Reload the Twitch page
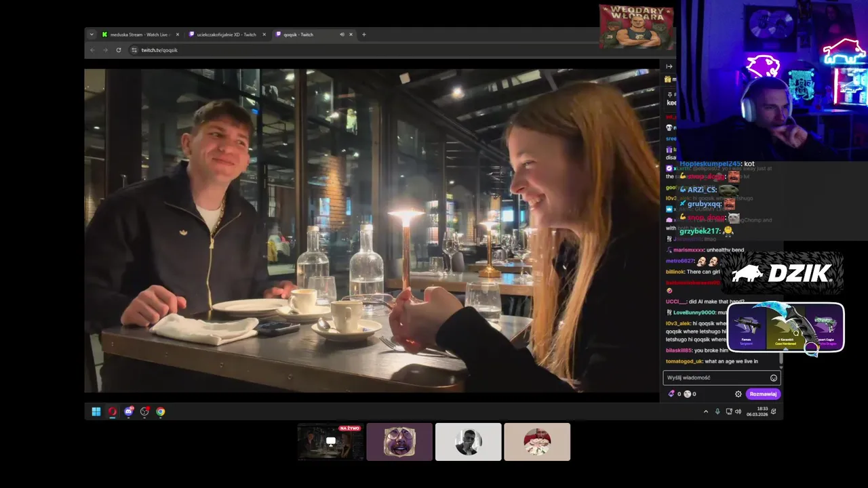 point(119,50)
